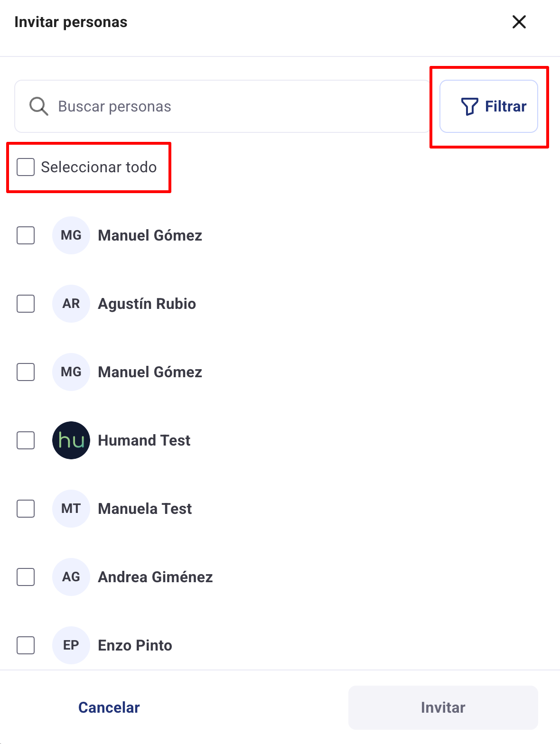Mark Andrea Giménez's checkbox
This screenshot has width=560, height=744.
click(26, 577)
